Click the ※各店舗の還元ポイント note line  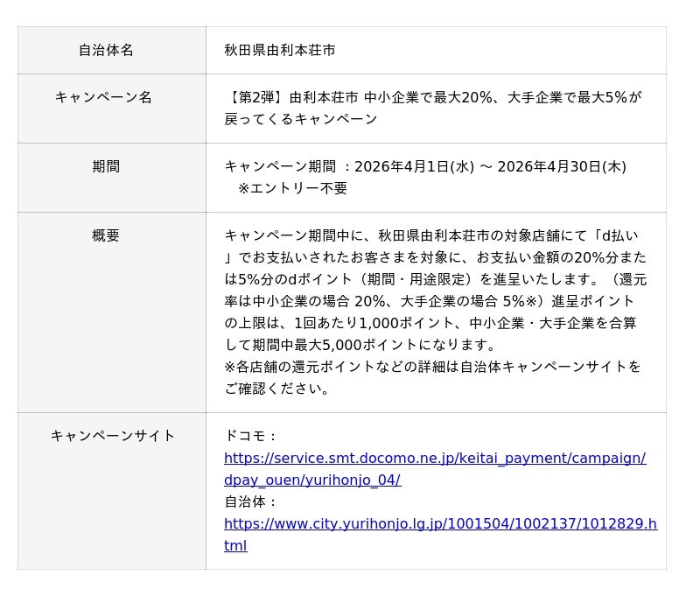[x=432, y=367]
